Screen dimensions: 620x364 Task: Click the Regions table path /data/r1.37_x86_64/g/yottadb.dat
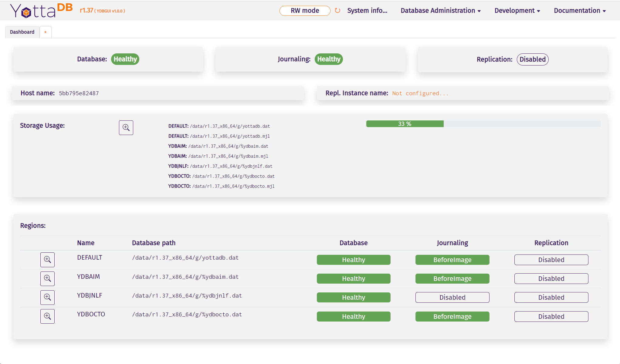point(185,258)
